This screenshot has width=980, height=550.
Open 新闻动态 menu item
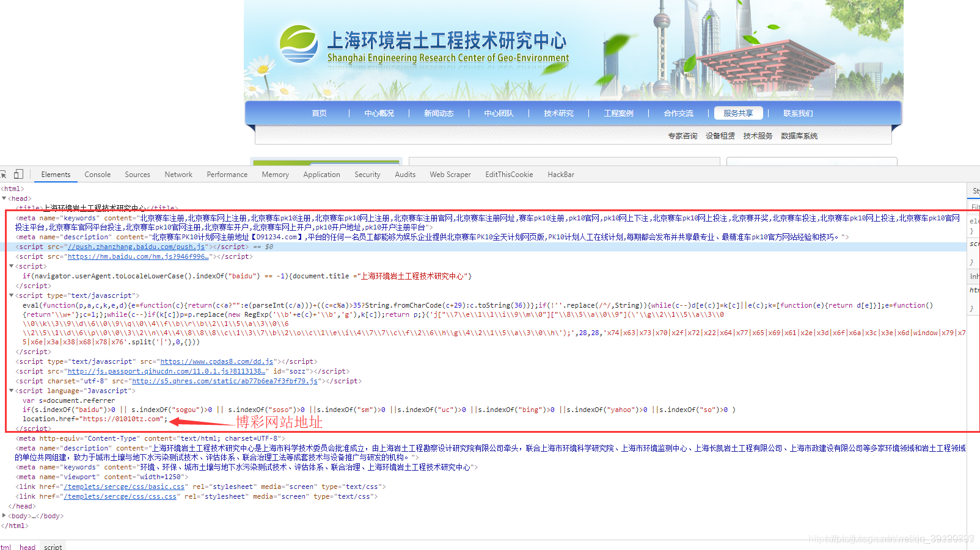tap(439, 114)
